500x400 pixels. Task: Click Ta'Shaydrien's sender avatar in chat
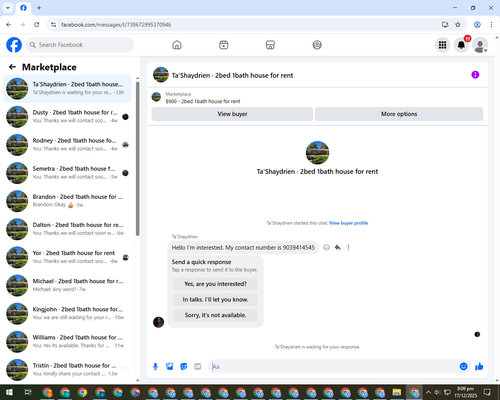click(158, 322)
